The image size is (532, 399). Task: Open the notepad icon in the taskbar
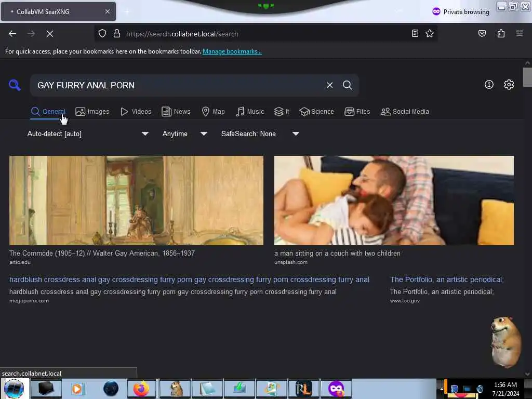207,389
